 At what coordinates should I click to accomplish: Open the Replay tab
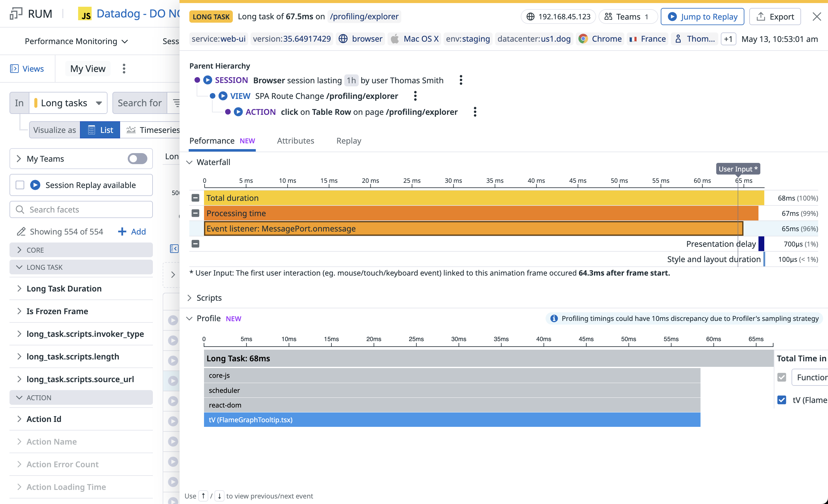[x=349, y=141]
